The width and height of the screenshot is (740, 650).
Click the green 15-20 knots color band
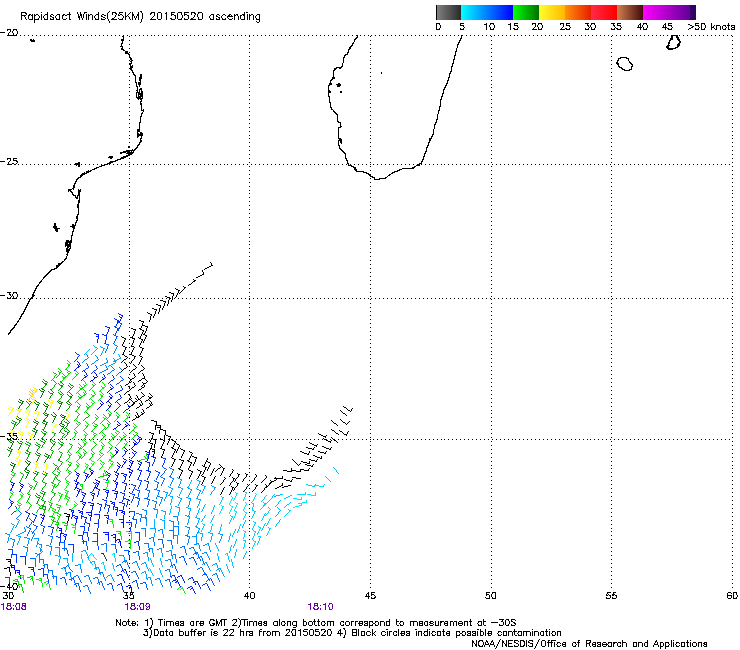526,12
